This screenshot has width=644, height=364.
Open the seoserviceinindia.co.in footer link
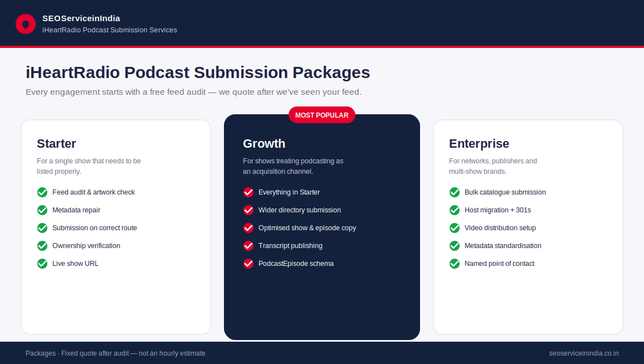pos(584,353)
